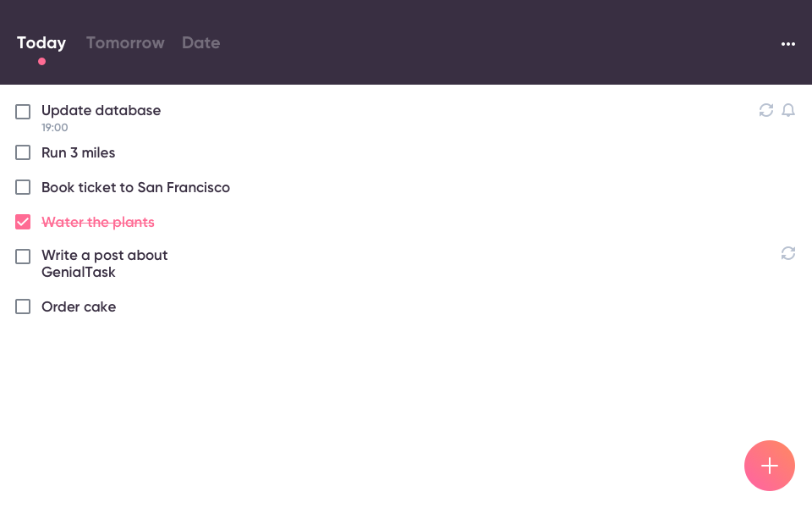The image size is (812, 508).
Task: Tick the Book ticket to San Francisco checkbox
Action: click(23, 187)
